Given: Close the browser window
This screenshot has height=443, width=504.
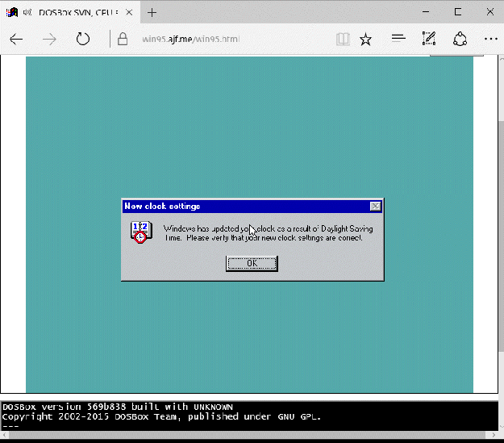Looking at the screenshot, I should click(489, 12).
